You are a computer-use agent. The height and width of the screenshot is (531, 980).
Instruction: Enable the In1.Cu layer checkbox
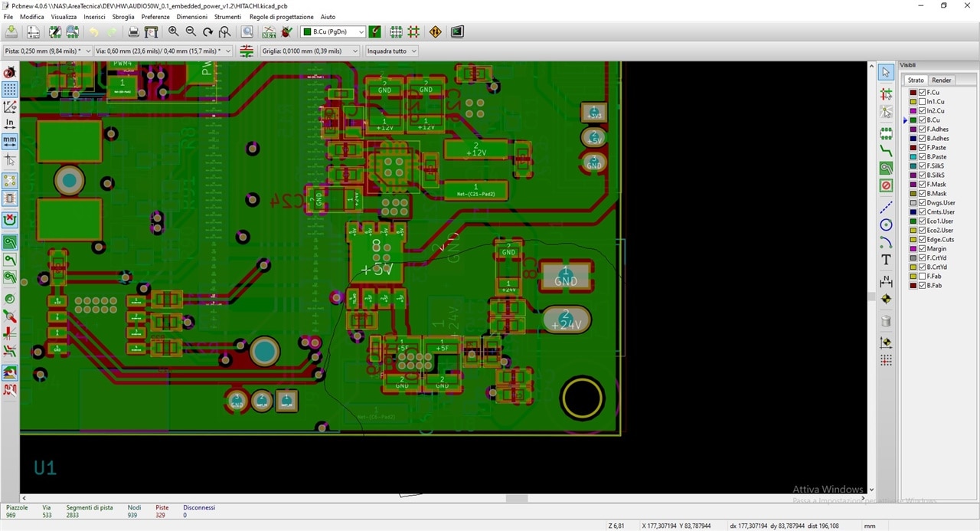pos(923,101)
